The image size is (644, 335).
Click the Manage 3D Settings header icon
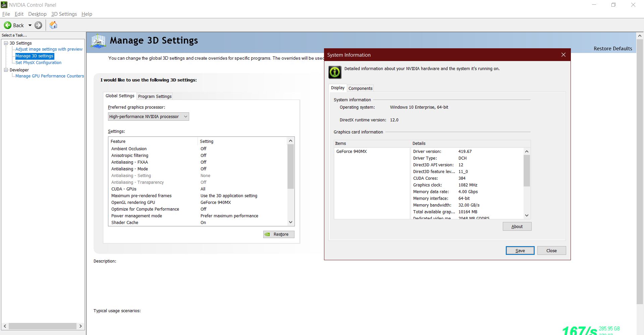(x=98, y=41)
